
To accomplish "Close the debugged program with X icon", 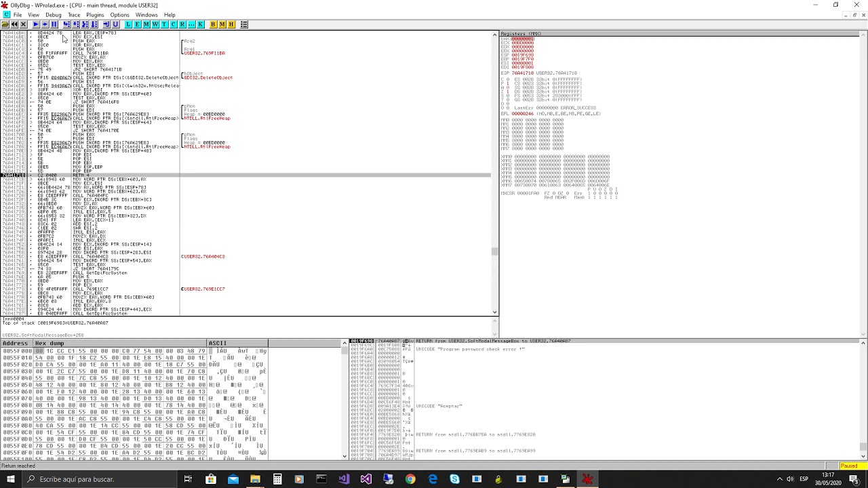I will [23, 24].
